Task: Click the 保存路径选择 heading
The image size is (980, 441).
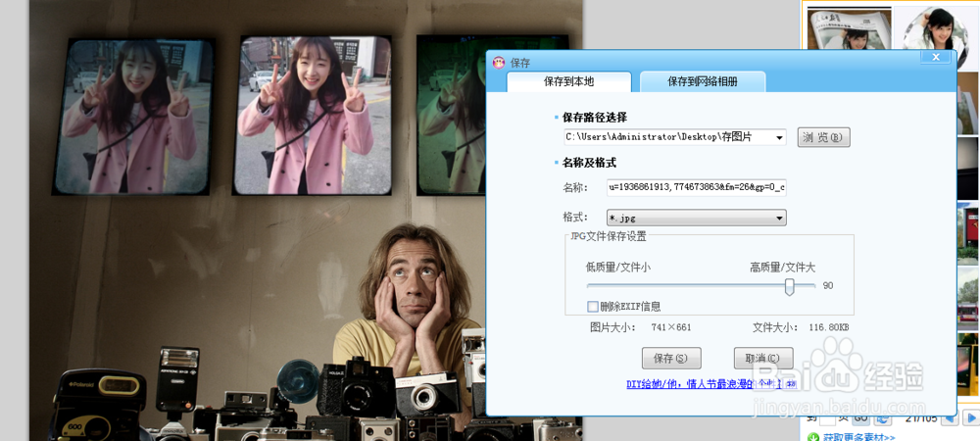Action: (595, 118)
